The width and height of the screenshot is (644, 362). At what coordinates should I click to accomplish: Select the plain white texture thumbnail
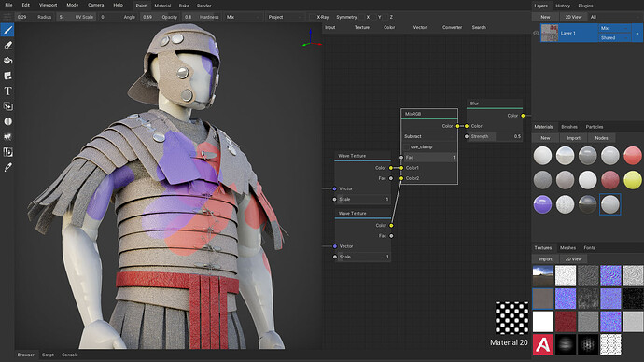point(543,321)
